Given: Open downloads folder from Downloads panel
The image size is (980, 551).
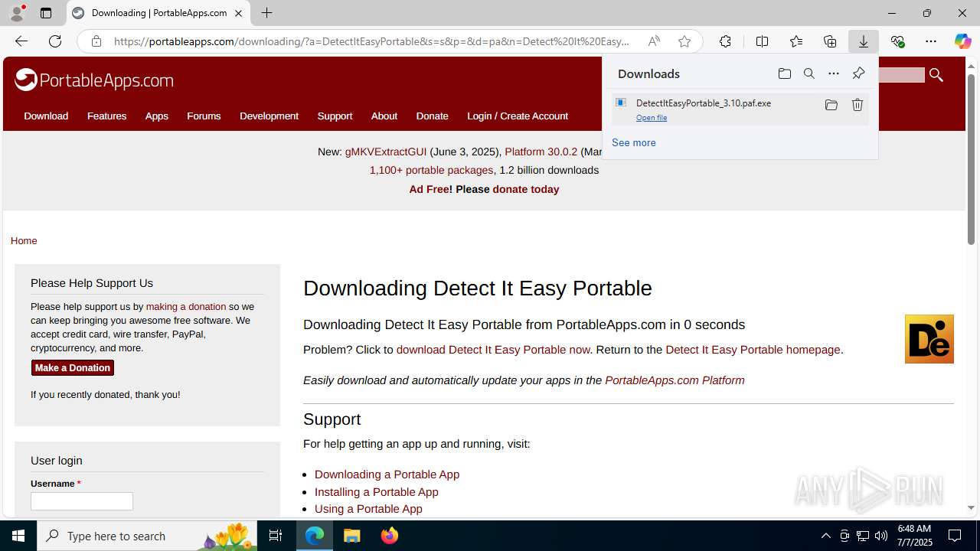Looking at the screenshot, I should [x=784, y=73].
